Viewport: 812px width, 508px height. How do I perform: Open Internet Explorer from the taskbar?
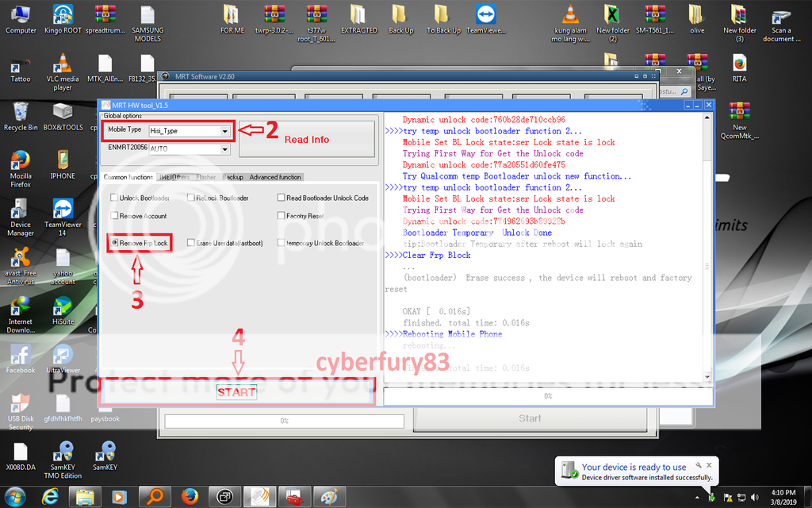pyautogui.click(x=49, y=497)
